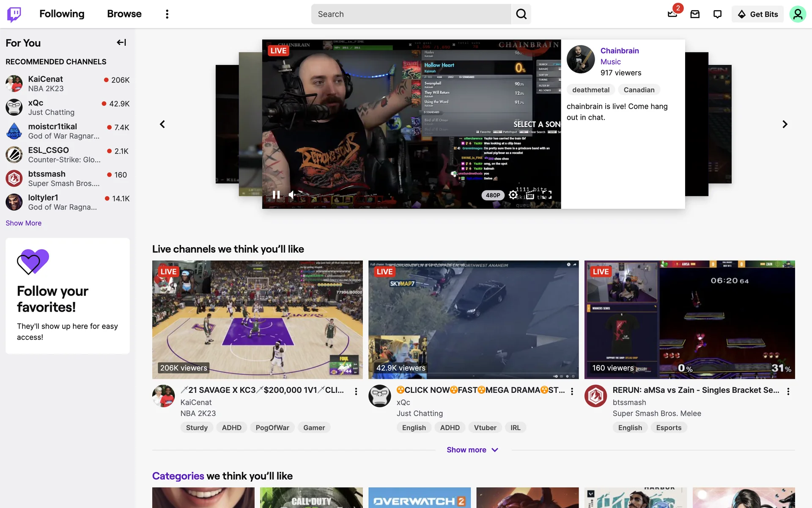
Task: Pause the featured Chainbrain stream
Action: [276, 195]
